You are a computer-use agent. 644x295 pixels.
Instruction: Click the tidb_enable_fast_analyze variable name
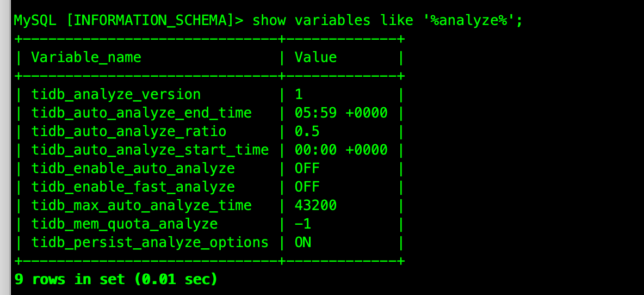coord(133,187)
